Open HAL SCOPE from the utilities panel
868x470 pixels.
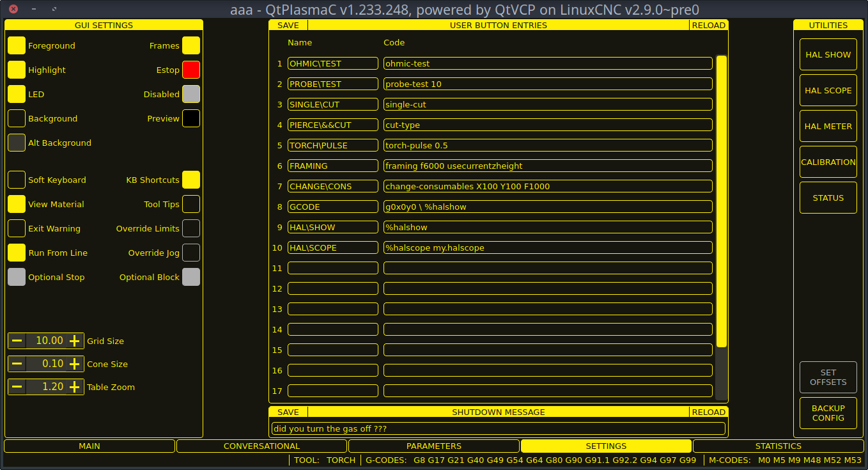(828, 90)
